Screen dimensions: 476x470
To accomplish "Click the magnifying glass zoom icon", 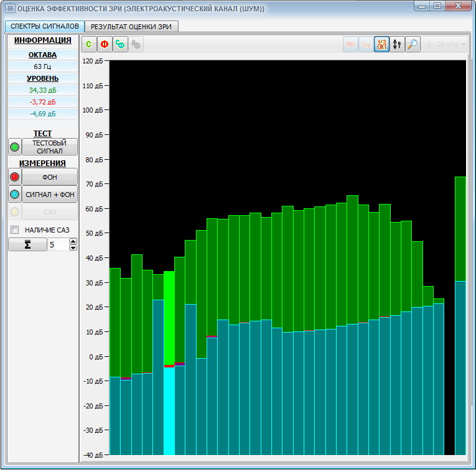I will pyautogui.click(x=413, y=45).
